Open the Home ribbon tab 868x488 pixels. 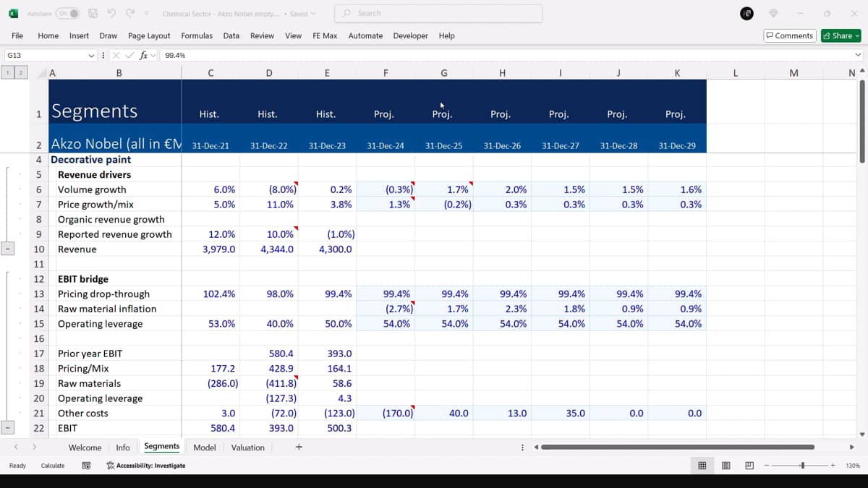[x=48, y=35]
